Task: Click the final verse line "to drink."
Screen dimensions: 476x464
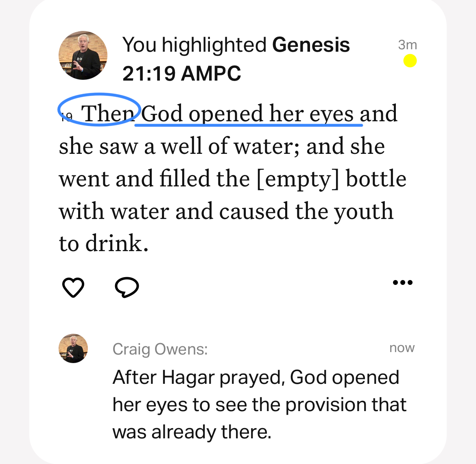Action: tap(104, 244)
